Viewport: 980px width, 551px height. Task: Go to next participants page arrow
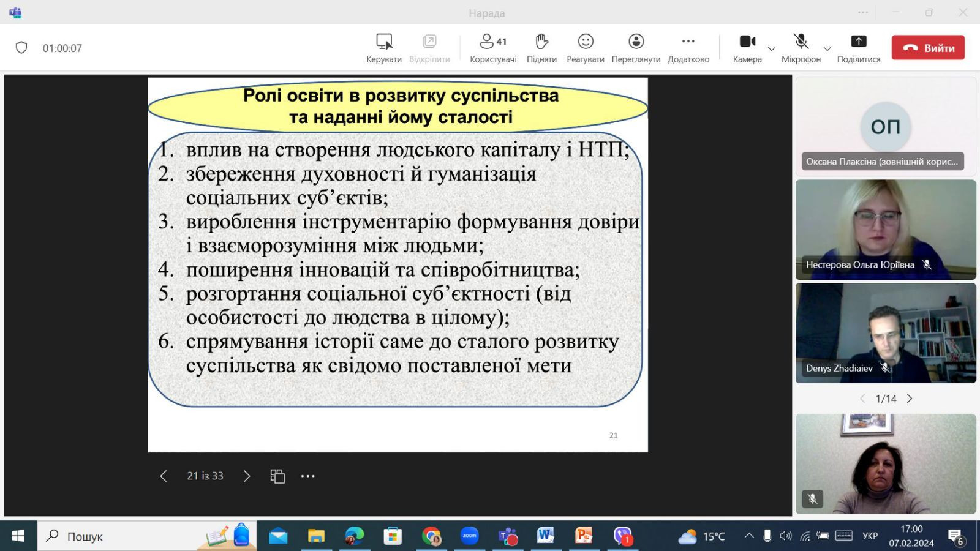click(910, 399)
